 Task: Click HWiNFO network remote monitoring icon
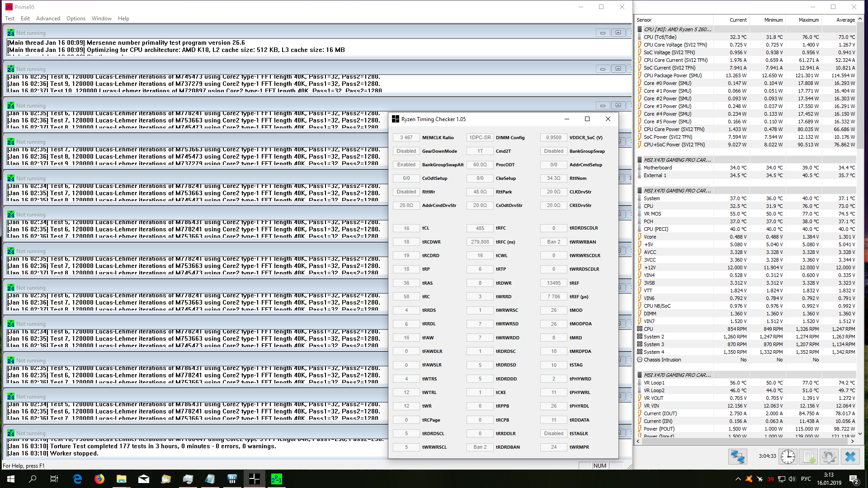click(x=737, y=457)
